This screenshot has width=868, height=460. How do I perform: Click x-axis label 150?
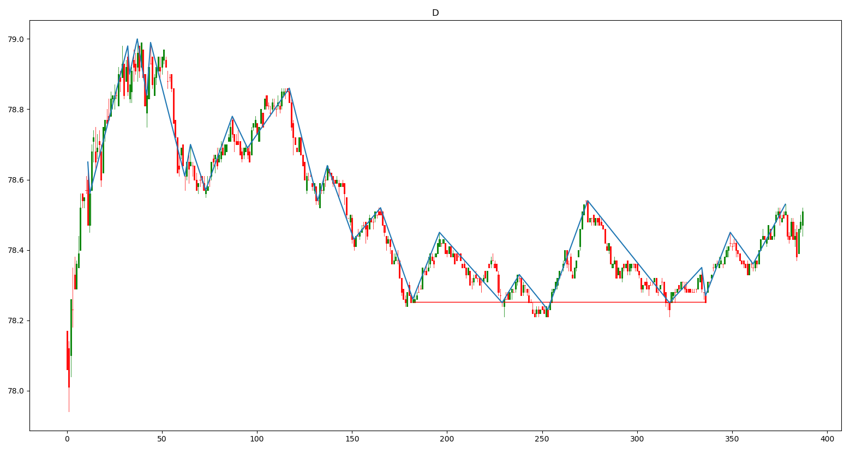352,439
